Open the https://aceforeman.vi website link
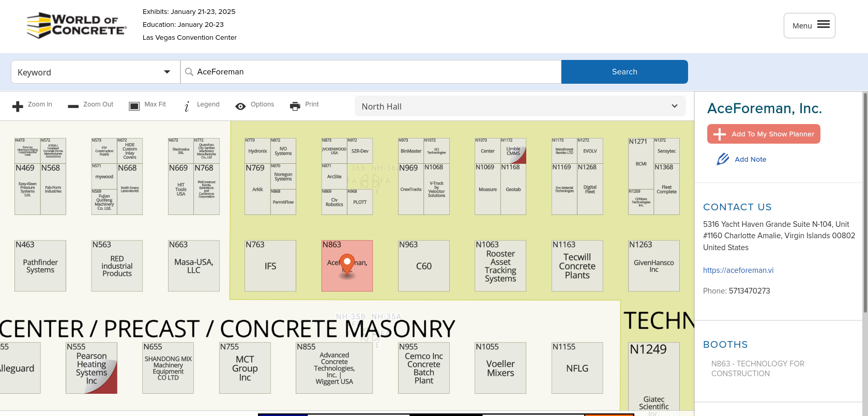 point(738,270)
